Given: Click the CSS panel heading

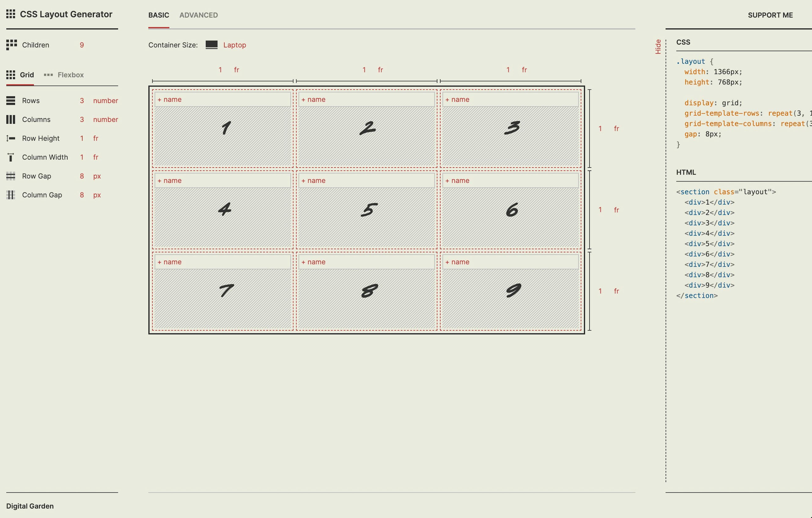Looking at the screenshot, I should click(683, 42).
